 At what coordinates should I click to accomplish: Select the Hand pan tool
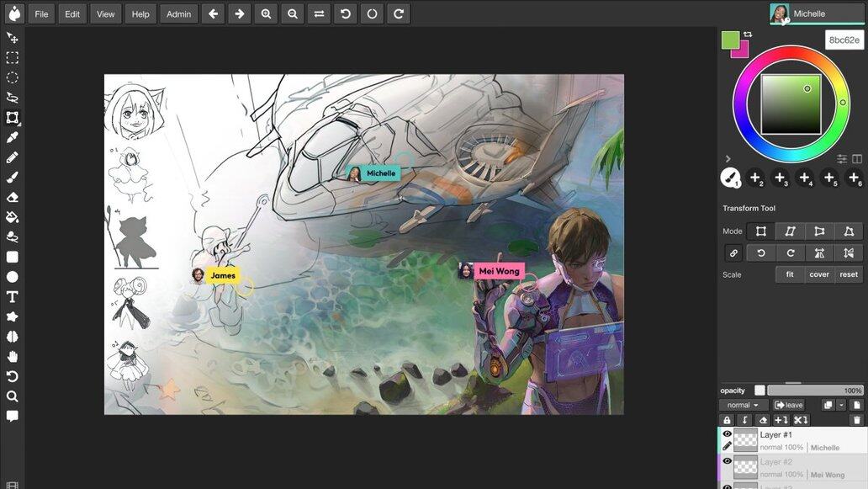[12, 357]
